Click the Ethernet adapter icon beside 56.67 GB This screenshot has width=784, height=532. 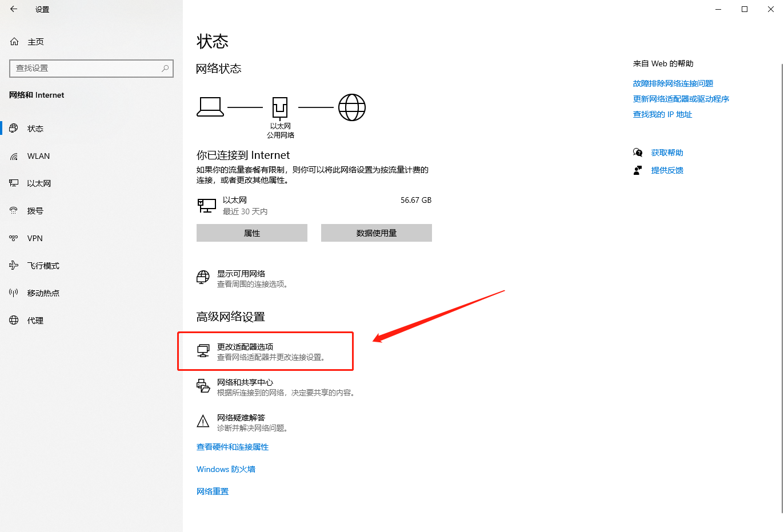(x=206, y=206)
